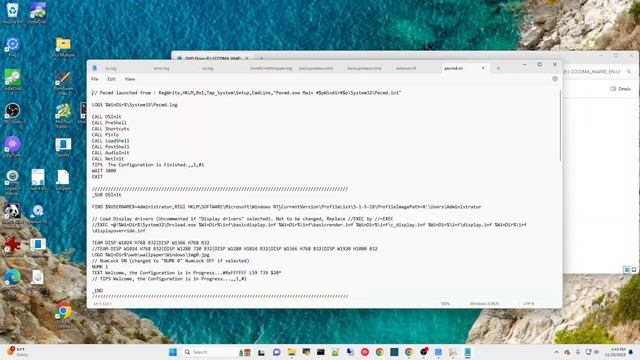Open notification bell in system tray
The image size is (640, 360).
[631, 352]
